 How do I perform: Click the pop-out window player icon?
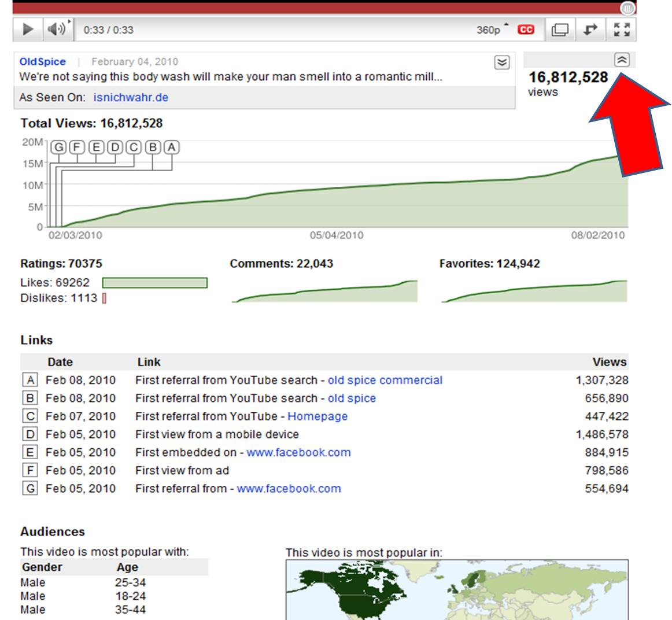tap(560, 29)
